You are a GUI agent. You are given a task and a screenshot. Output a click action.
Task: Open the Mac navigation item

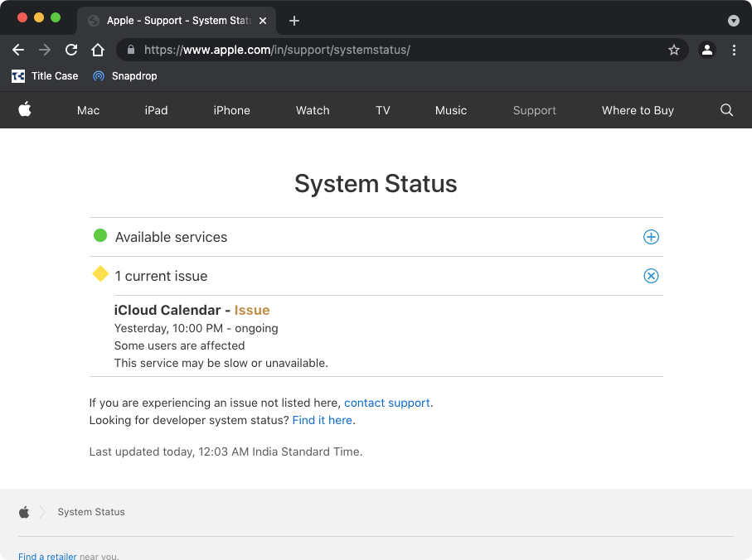click(x=88, y=111)
